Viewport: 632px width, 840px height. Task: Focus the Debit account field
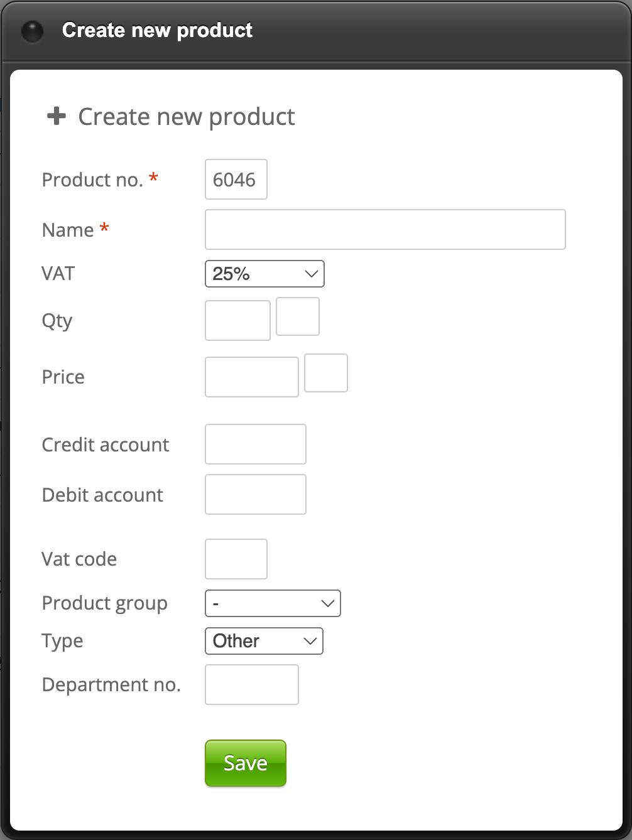[x=255, y=495]
